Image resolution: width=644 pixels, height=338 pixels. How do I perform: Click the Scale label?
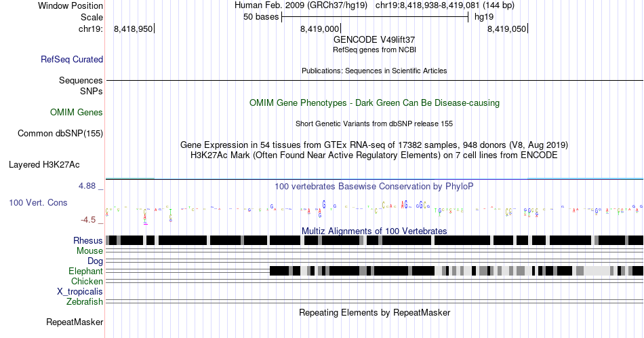tap(92, 17)
